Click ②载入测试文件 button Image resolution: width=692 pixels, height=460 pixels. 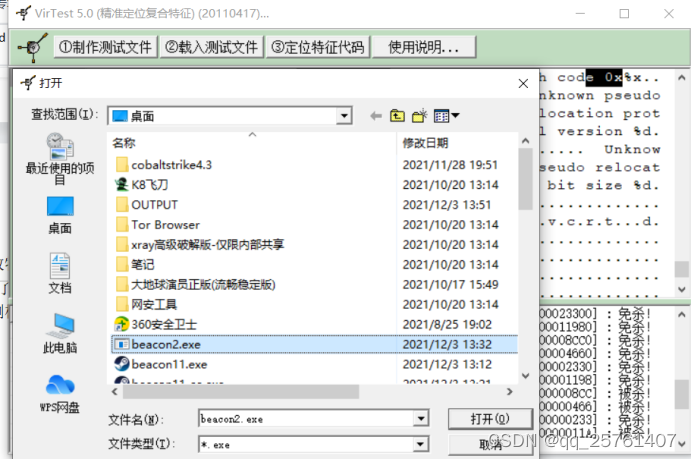point(211,47)
